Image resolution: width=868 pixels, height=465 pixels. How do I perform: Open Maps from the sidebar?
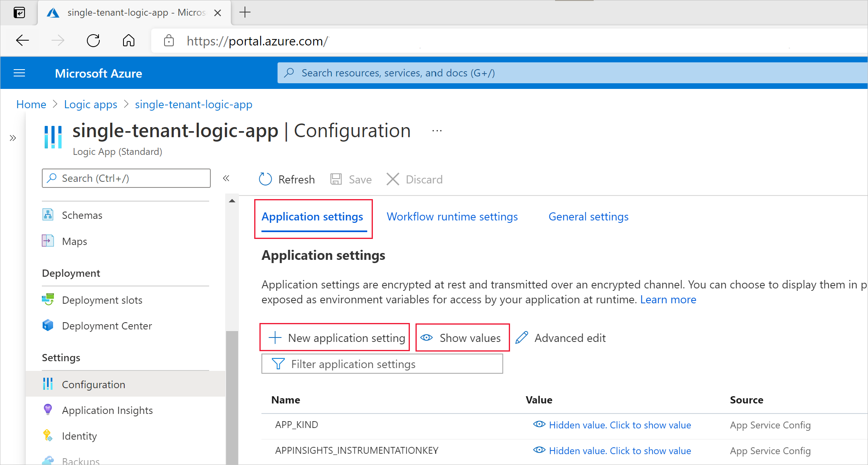click(74, 241)
